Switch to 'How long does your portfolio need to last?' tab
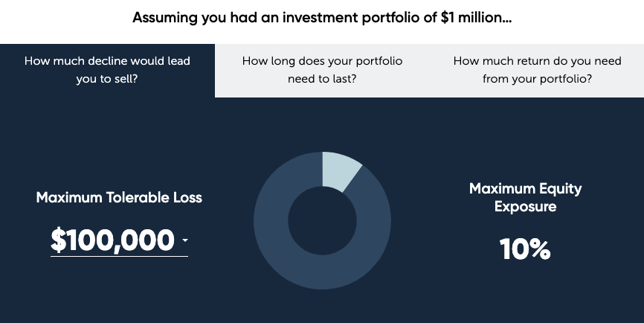The image size is (644, 323). coord(322,69)
